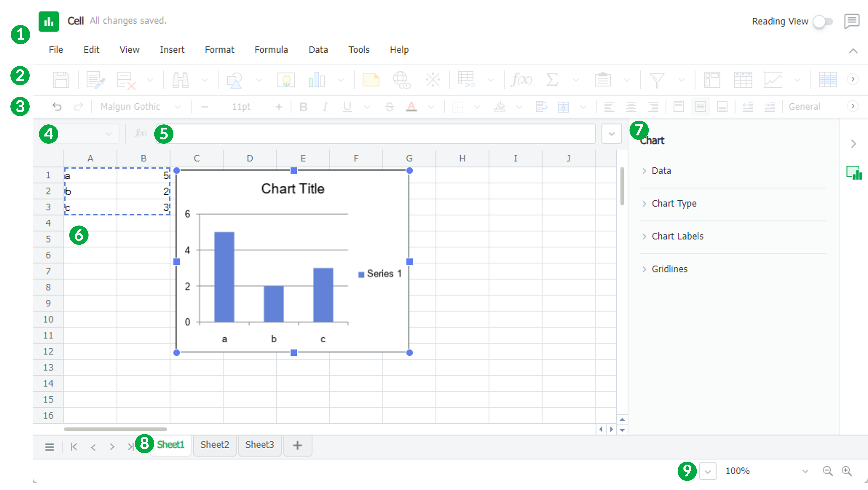Viewport: 868px width, 490px height.
Task: Click the AutoSum sigma icon
Action: click(552, 80)
